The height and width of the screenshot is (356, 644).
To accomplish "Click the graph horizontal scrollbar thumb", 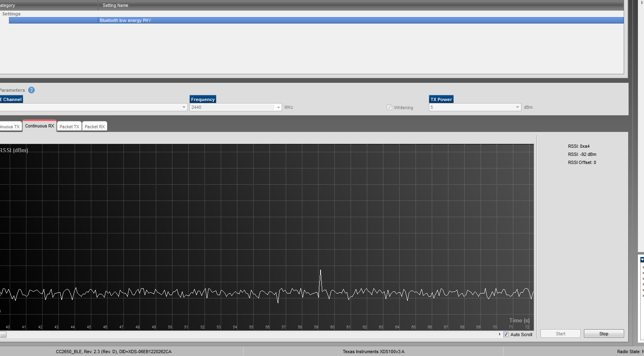I will click(3, 334).
